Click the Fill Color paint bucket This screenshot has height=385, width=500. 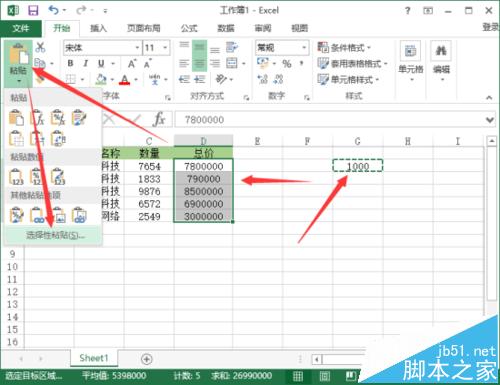[x=101, y=79]
